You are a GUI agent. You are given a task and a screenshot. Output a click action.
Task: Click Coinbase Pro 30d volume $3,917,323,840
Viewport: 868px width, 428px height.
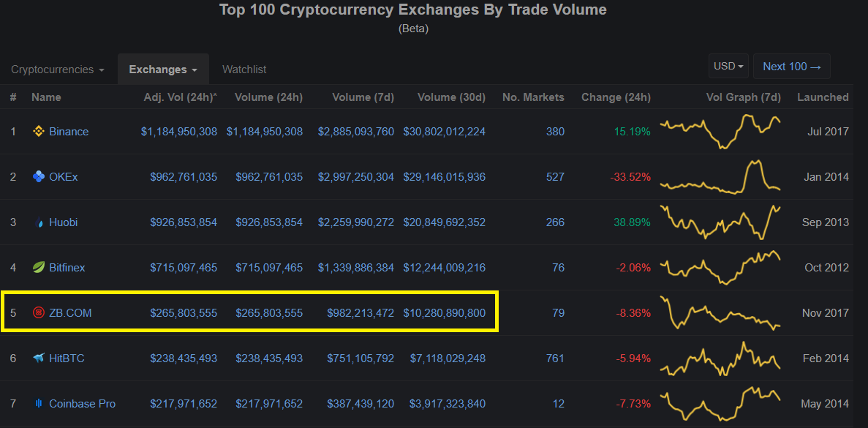[x=448, y=404]
